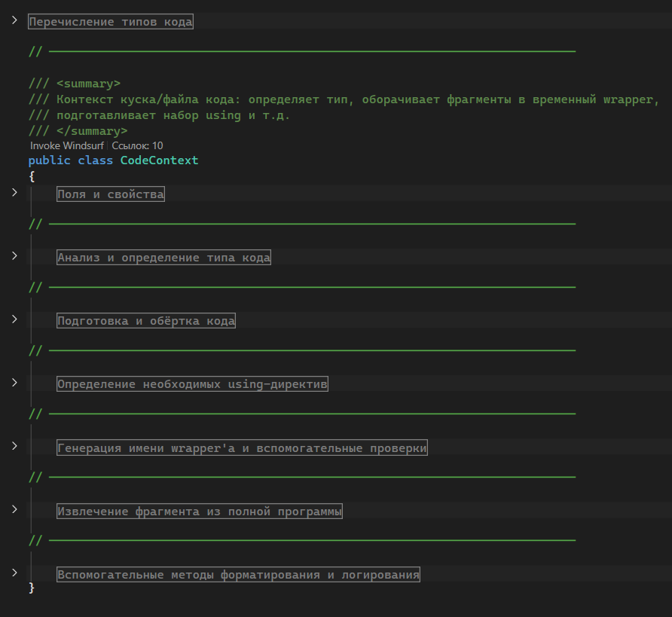Unfold "Извлечение фрагмента из полной программы" with its arrow
This screenshot has height=617, width=672.
pos(14,509)
